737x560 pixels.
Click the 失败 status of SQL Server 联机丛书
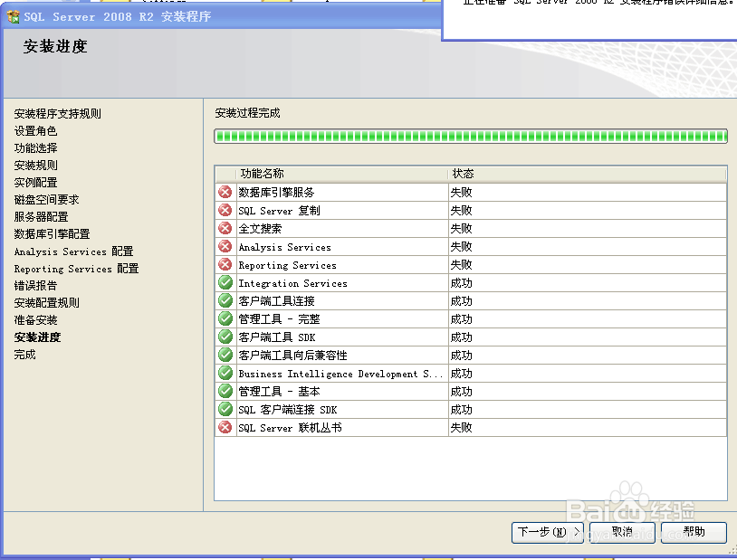[x=461, y=428]
